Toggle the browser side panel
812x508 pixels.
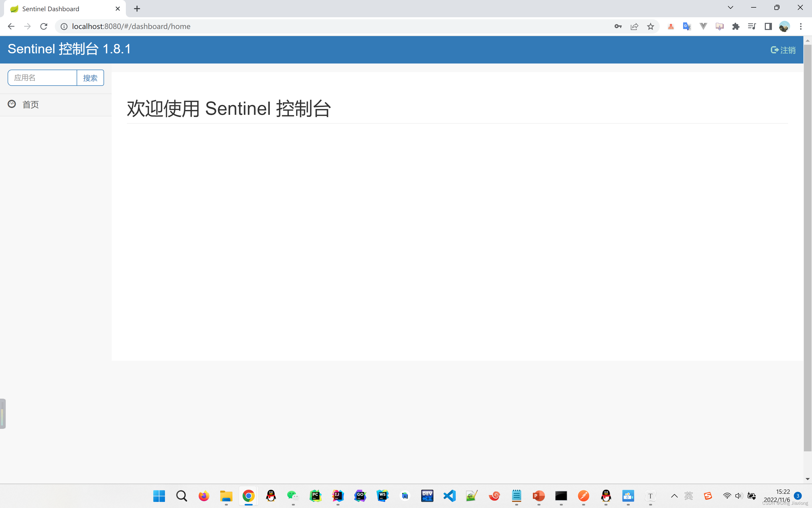pos(768,26)
